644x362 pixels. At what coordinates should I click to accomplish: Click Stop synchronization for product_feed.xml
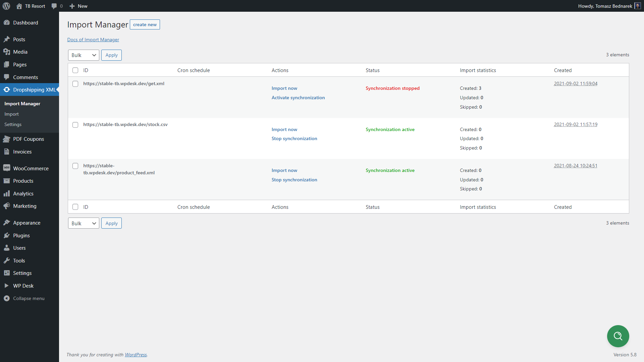coord(294,180)
